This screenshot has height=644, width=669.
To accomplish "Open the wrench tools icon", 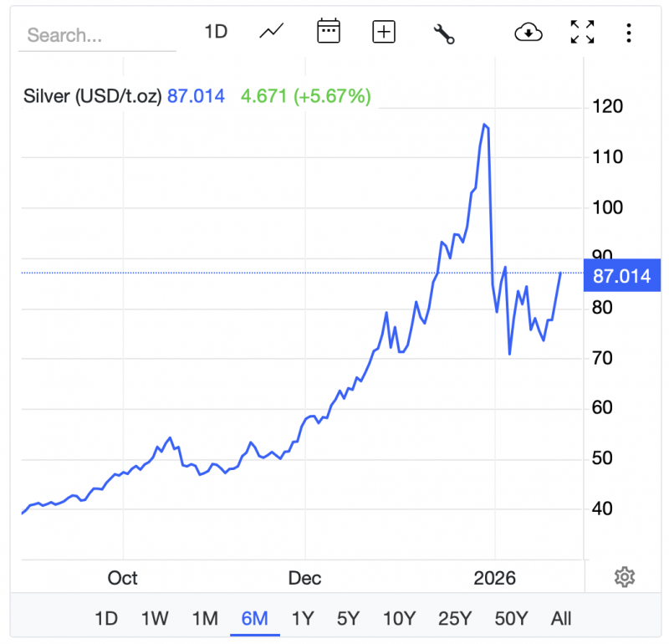I will coord(443,33).
